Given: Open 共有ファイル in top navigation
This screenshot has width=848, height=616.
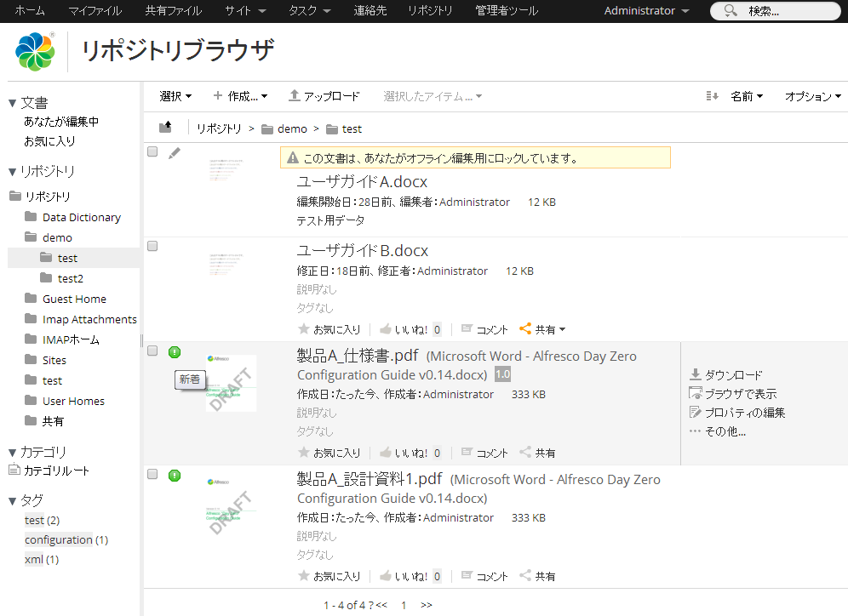Looking at the screenshot, I should [174, 11].
